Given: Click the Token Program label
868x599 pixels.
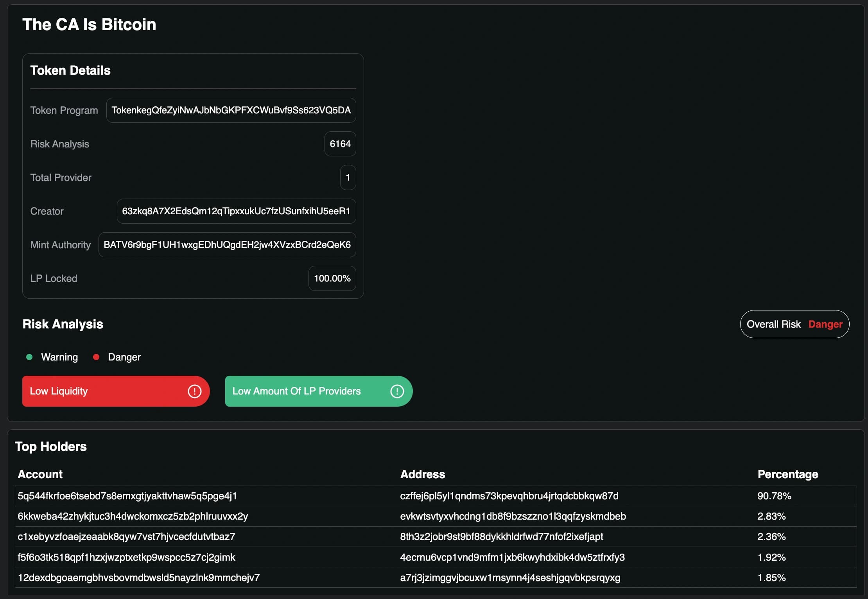Looking at the screenshot, I should tap(64, 110).
